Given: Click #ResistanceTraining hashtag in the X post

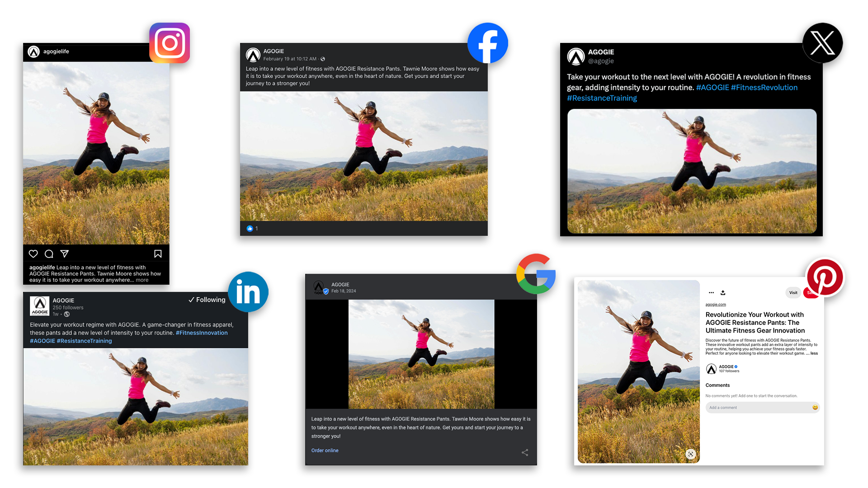Looking at the screenshot, I should [602, 98].
